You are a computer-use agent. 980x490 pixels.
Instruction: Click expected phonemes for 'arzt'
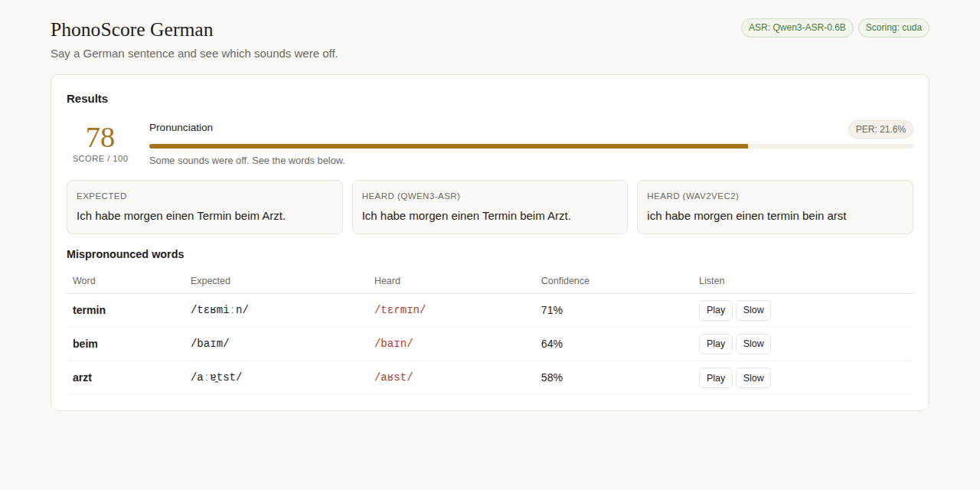(217, 377)
